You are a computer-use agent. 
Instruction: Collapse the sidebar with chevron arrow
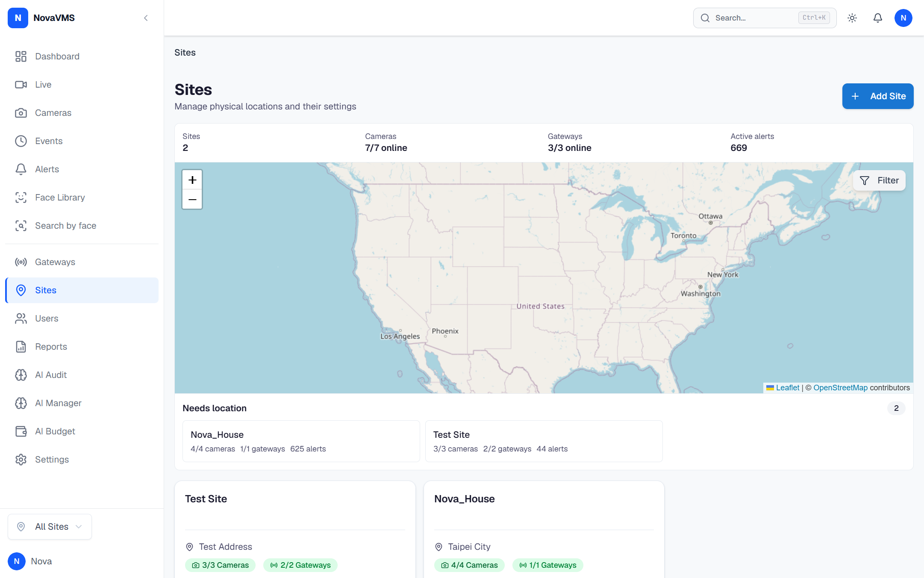(x=146, y=18)
